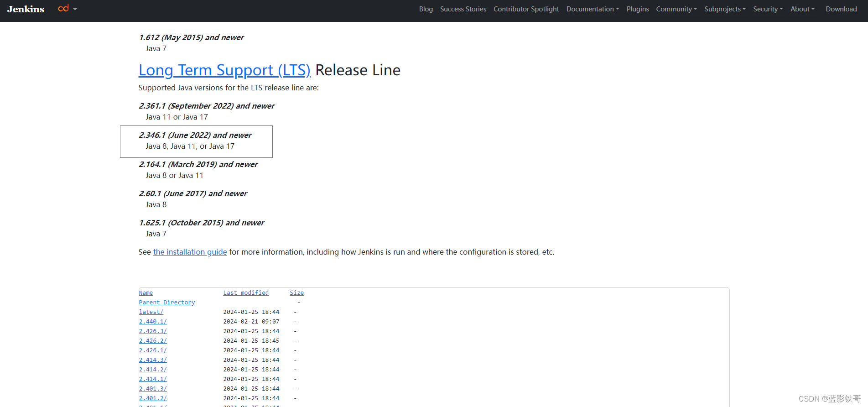Select the '2.346.1 (June 2022) and newer' text
Image resolution: width=868 pixels, height=407 pixels.
(x=195, y=135)
